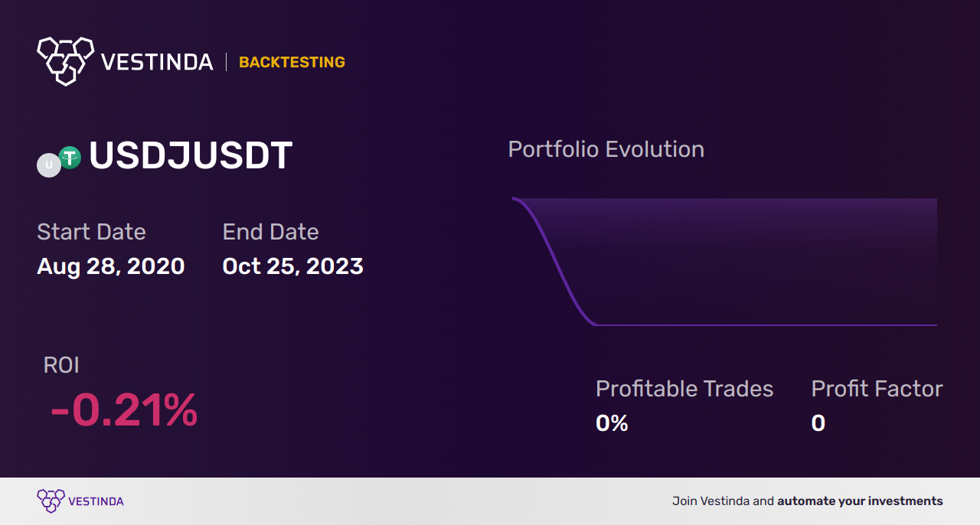Click the Portfolio Evolution heading

pos(606,148)
